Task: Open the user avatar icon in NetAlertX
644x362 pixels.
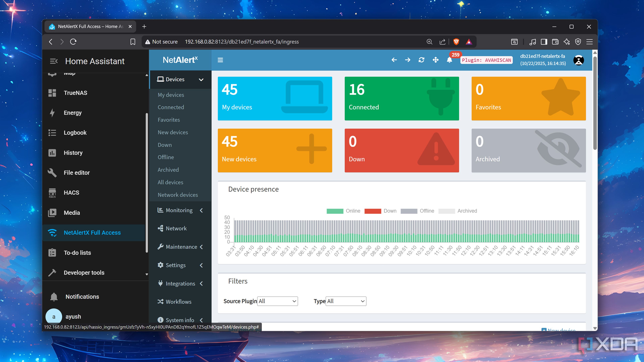Action: [x=578, y=60]
